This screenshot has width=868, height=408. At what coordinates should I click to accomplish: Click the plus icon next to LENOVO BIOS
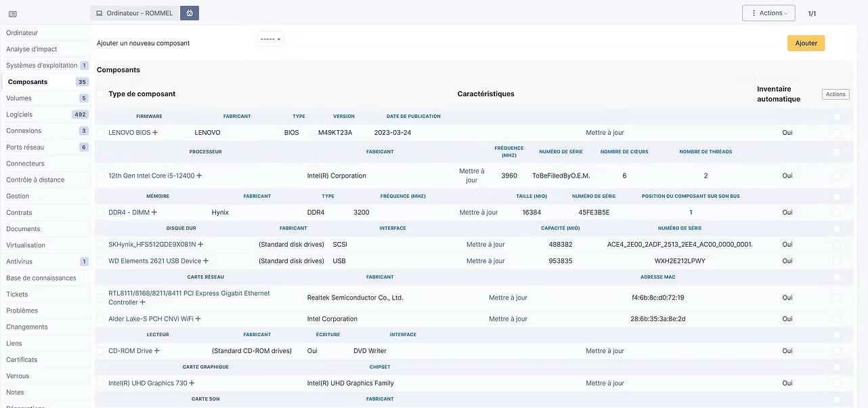[x=156, y=132]
